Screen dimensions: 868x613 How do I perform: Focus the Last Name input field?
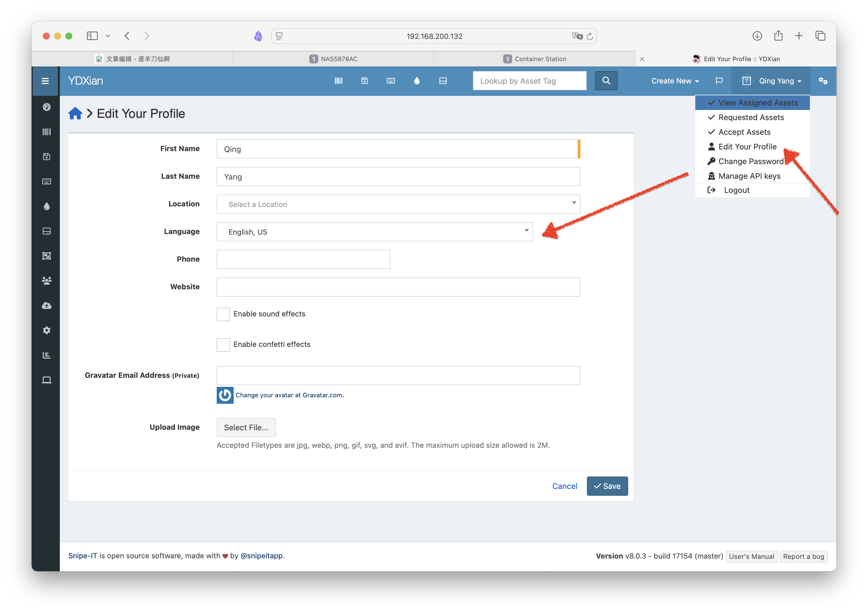click(398, 177)
